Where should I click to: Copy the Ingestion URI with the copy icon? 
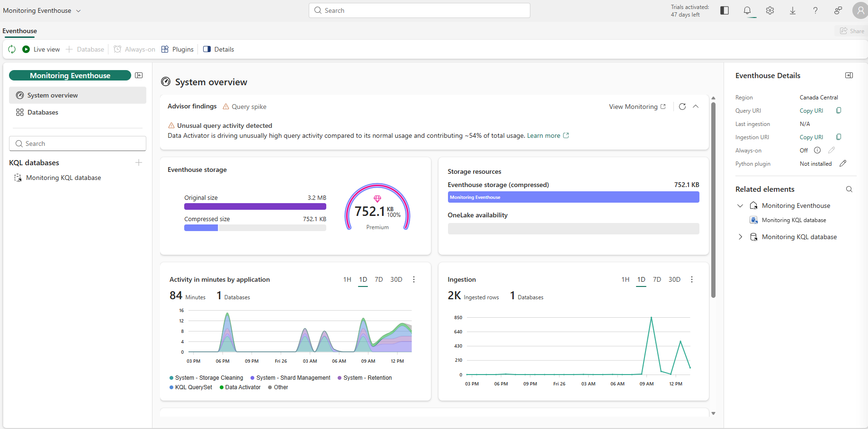[x=839, y=137]
